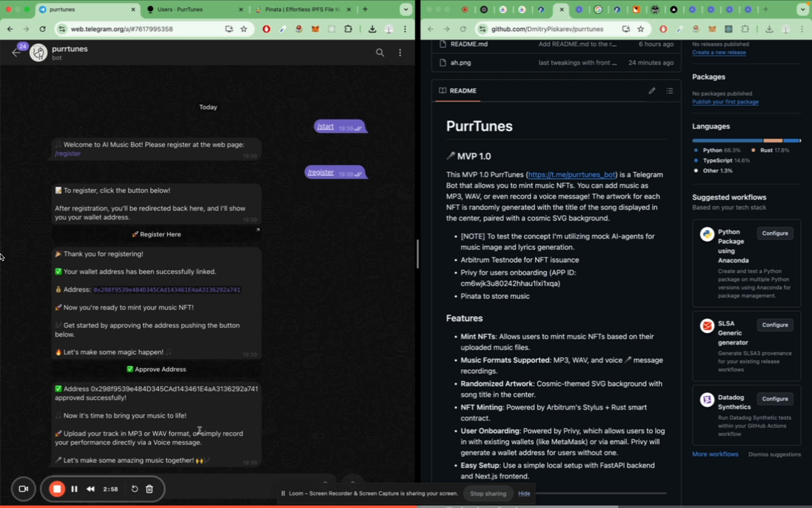This screenshot has height=508, width=812.
Task: Close the active tab in the GitHub browser window
Action: [x=561, y=10]
